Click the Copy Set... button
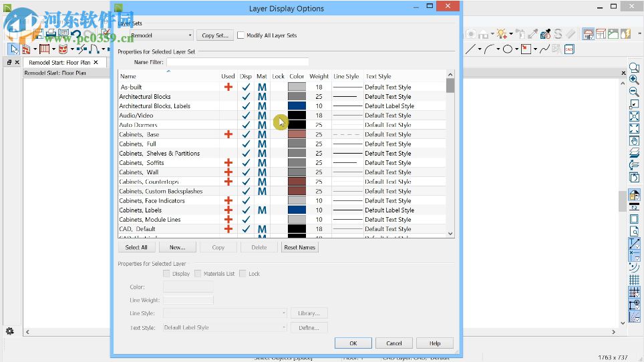The width and height of the screenshot is (644, 362). click(214, 35)
